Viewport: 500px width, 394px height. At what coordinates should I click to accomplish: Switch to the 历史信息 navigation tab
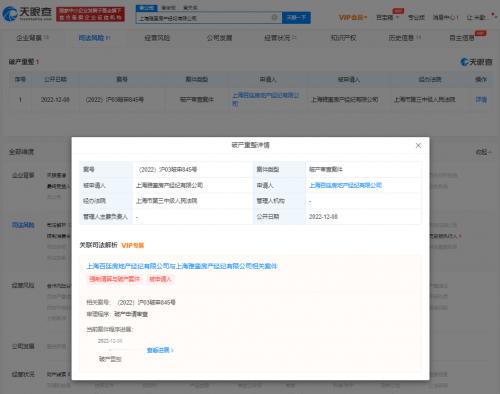pyautogui.click(x=404, y=38)
